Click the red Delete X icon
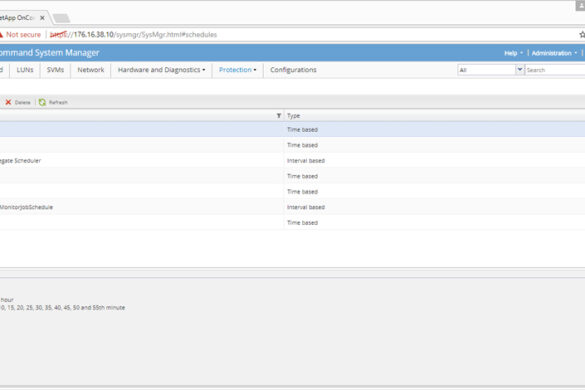 point(8,102)
